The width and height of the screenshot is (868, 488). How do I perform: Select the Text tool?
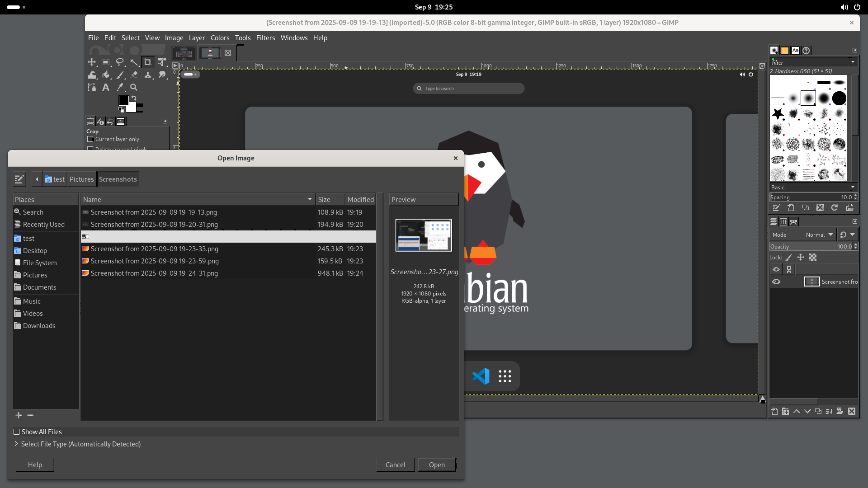click(106, 87)
